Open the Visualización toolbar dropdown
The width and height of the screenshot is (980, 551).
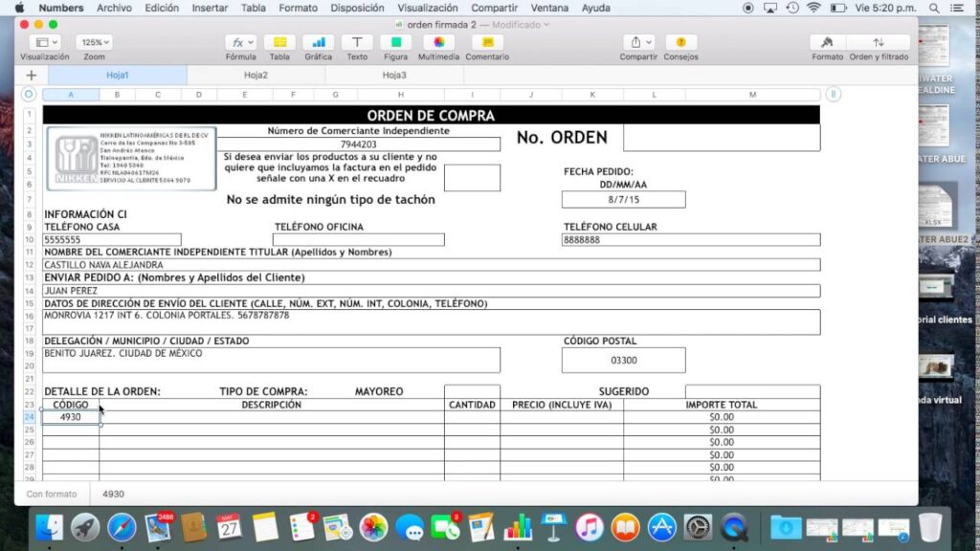pos(43,42)
